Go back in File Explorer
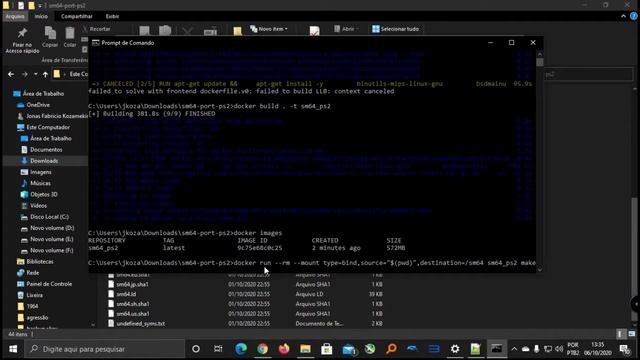Image resolution: width=640 pixels, height=360 pixels. point(11,74)
